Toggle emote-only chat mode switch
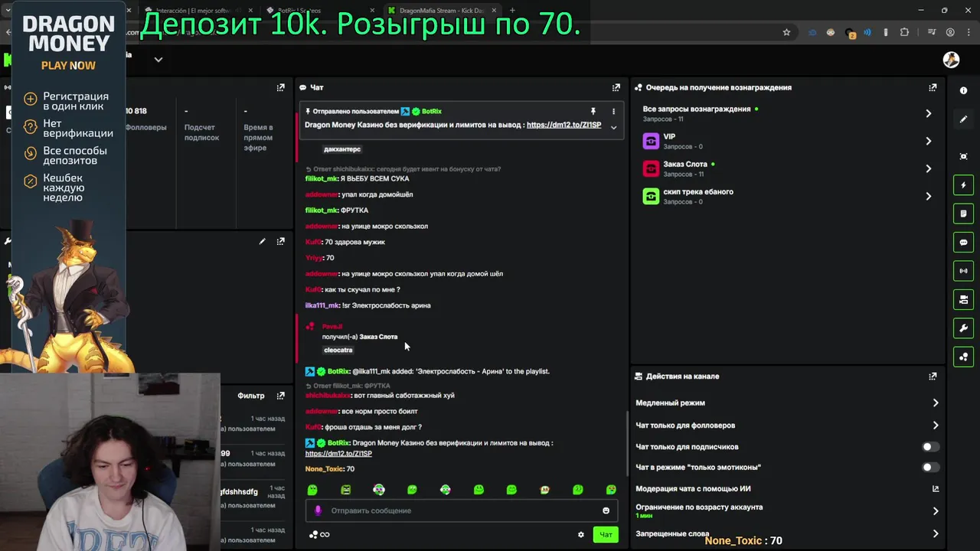 tap(929, 467)
